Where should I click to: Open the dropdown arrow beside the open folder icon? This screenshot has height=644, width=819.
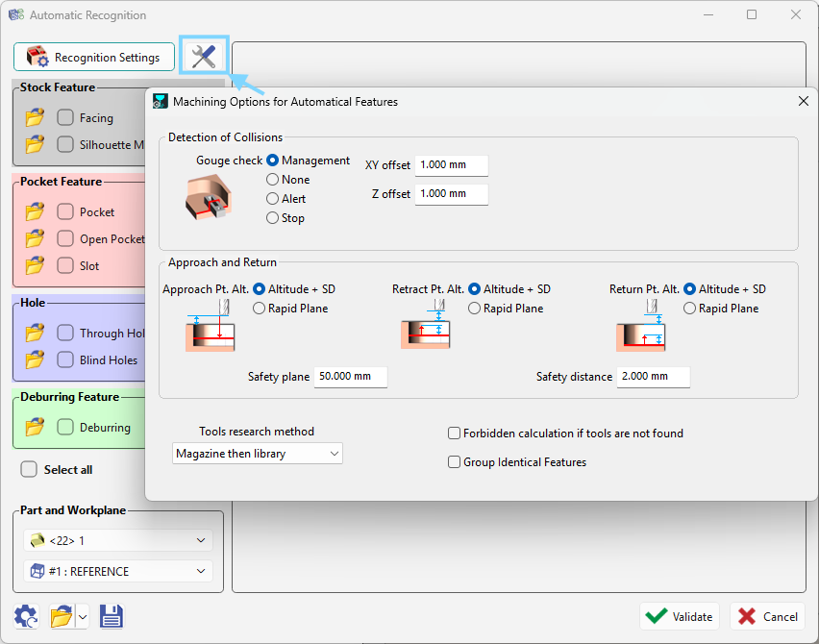pos(82,617)
